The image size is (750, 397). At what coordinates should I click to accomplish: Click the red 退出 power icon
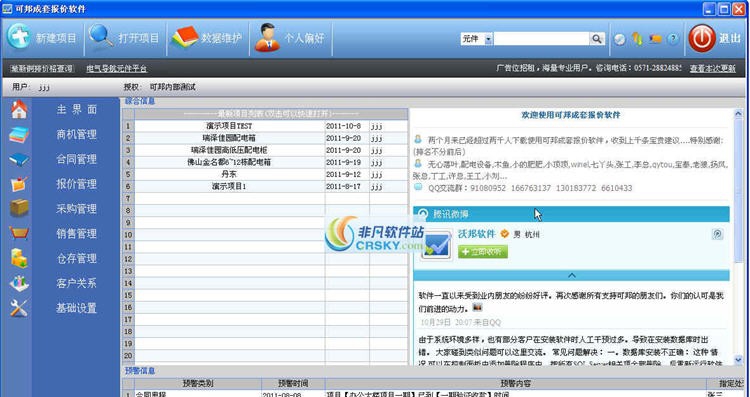tap(702, 38)
